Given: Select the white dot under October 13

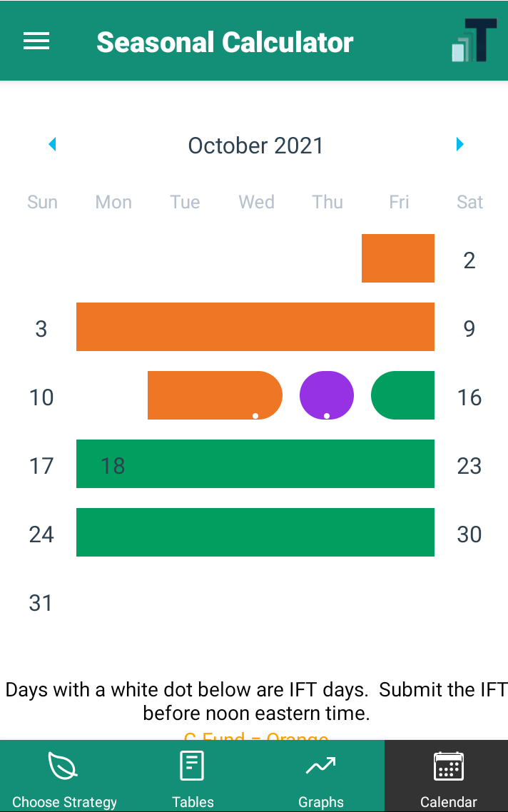Looking at the screenshot, I should (x=255, y=415).
